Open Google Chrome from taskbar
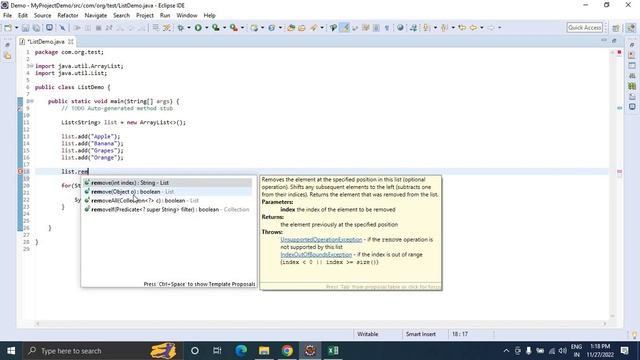Viewport: 640px width, 360px height. pos(287,351)
